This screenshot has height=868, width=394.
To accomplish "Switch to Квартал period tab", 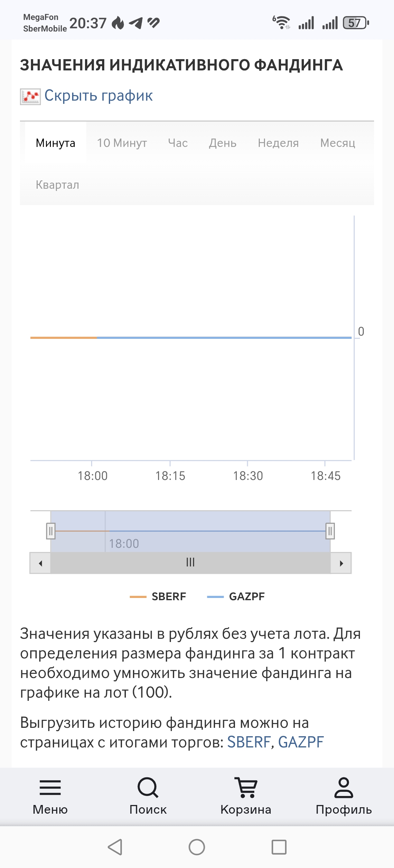I will tap(57, 185).
